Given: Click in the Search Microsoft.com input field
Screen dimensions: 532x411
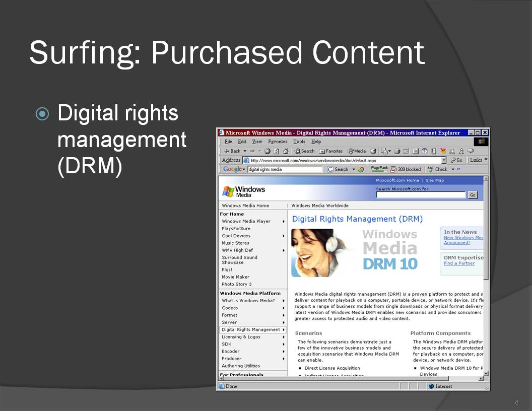Looking at the screenshot, I should click(x=421, y=195).
